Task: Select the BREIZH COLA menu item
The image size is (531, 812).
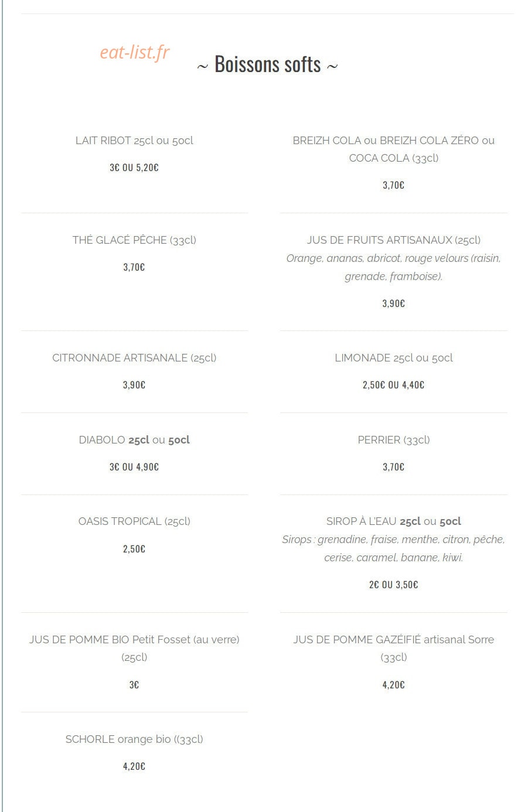Action: (393, 149)
